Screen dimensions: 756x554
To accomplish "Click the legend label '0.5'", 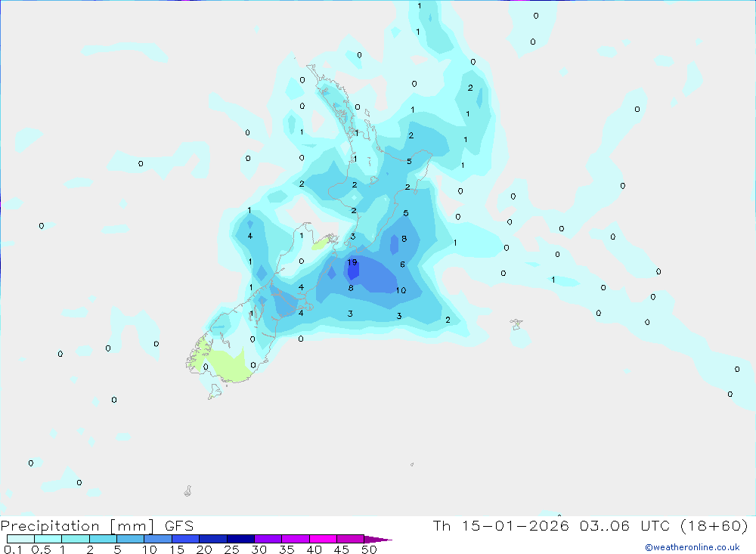I will click(x=41, y=549).
